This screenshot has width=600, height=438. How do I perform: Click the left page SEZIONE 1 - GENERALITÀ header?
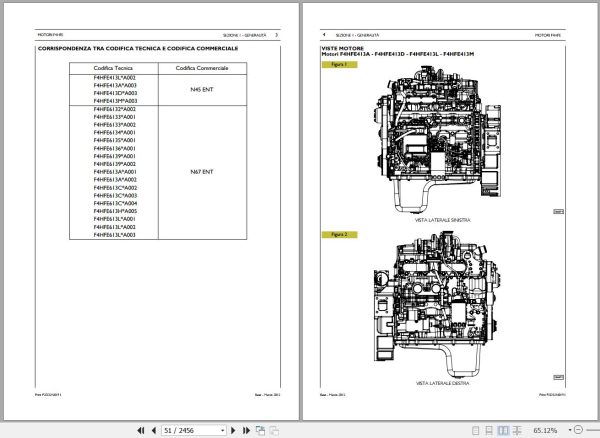(x=245, y=35)
